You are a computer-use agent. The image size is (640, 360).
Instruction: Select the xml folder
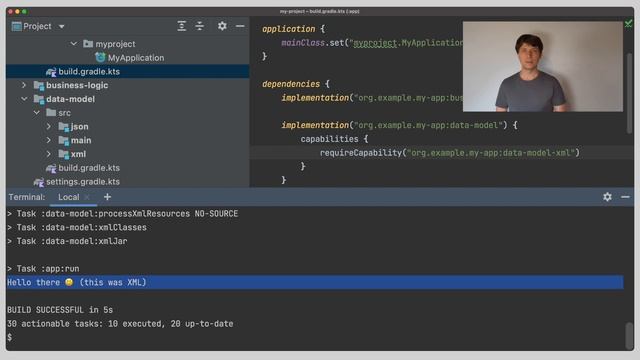coord(78,154)
